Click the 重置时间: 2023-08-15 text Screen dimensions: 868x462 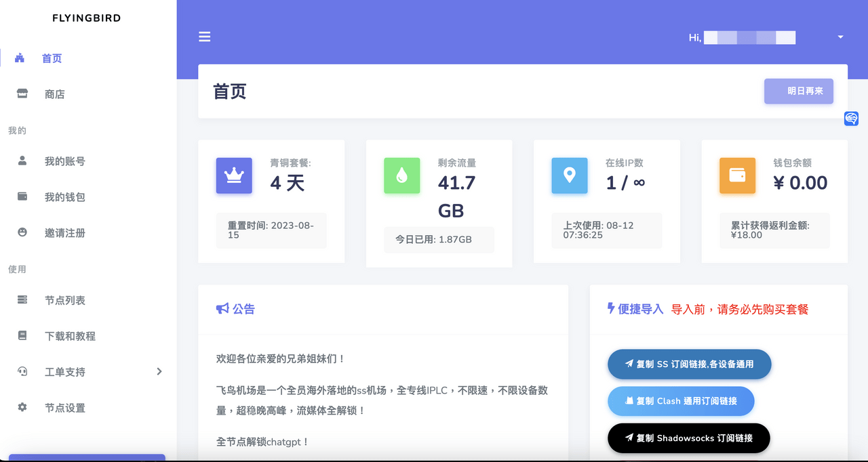point(271,230)
